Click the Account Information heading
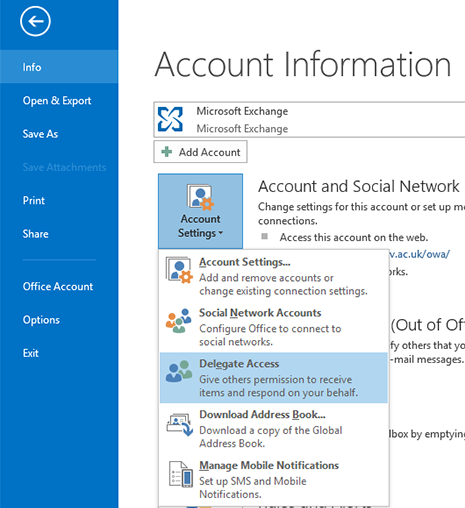 pos(303,64)
